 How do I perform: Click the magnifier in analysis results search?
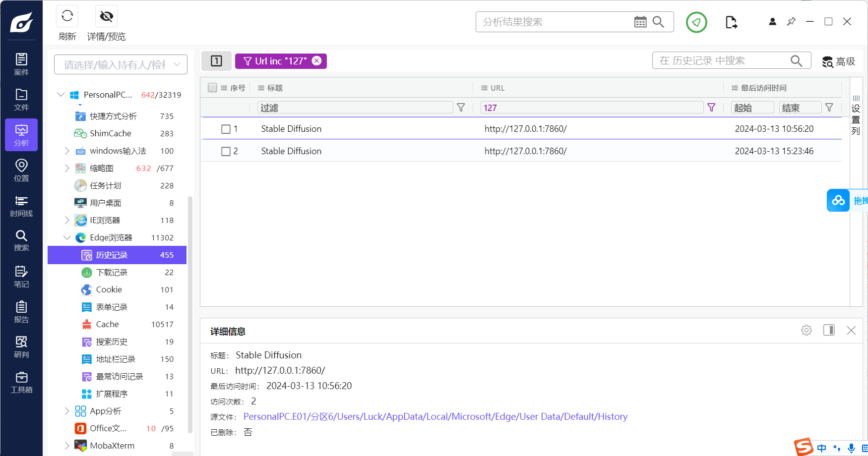tap(658, 22)
